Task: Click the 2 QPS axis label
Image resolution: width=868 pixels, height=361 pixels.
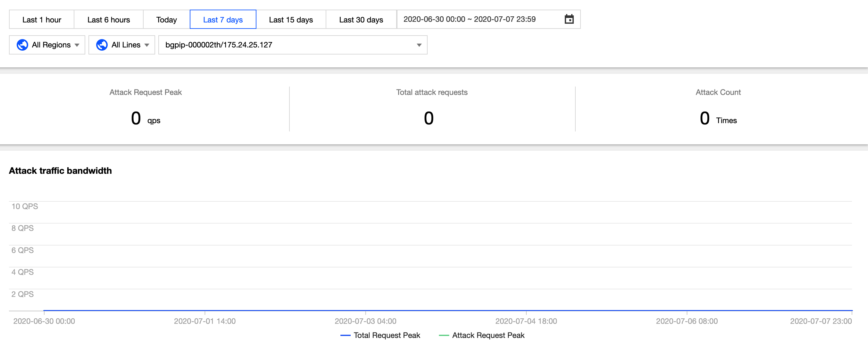Action: pyautogui.click(x=22, y=294)
